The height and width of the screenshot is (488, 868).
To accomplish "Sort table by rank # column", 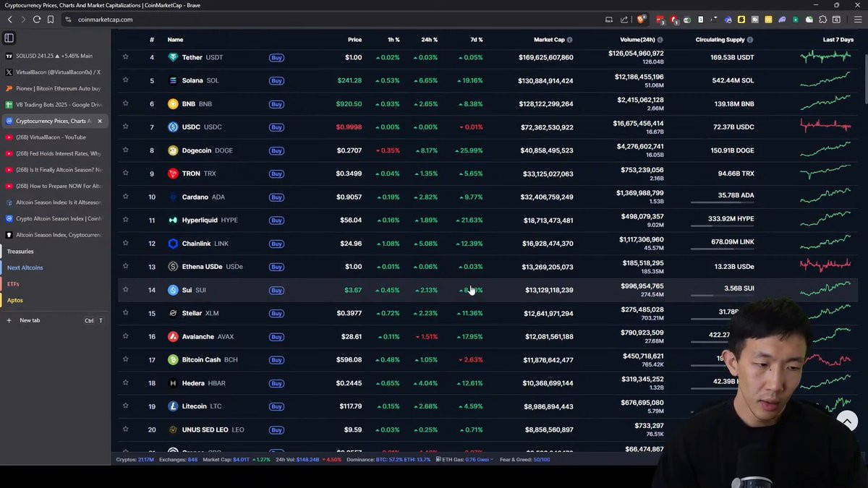I will click(152, 40).
